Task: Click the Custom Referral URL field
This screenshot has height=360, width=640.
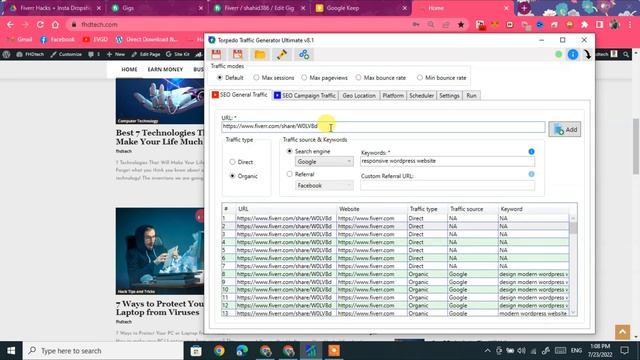Action: pyautogui.click(x=447, y=185)
